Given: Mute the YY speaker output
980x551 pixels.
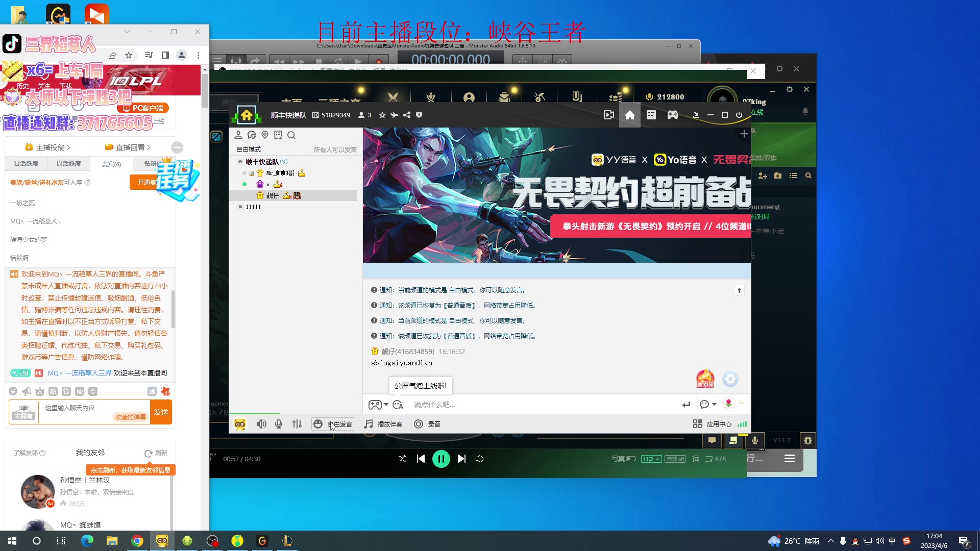Looking at the screenshot, I should (261, 424).
